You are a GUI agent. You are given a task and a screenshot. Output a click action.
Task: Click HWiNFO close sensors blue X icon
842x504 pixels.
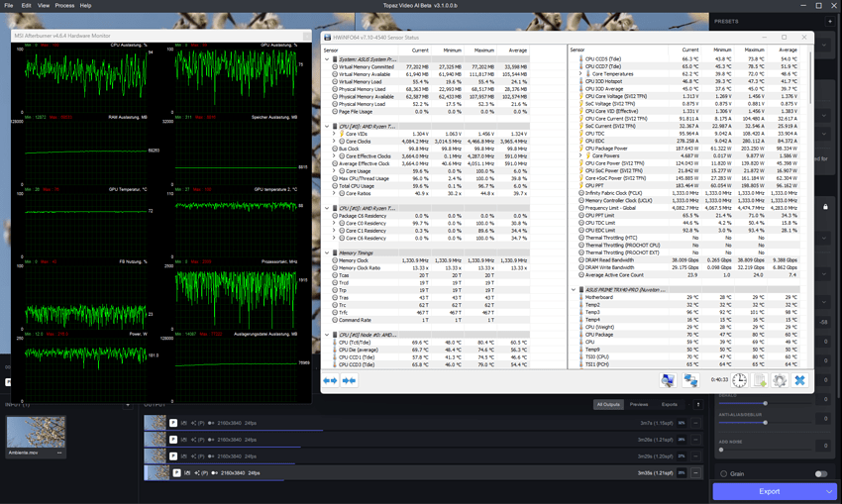pyautogui.click(x=799, y=380)
